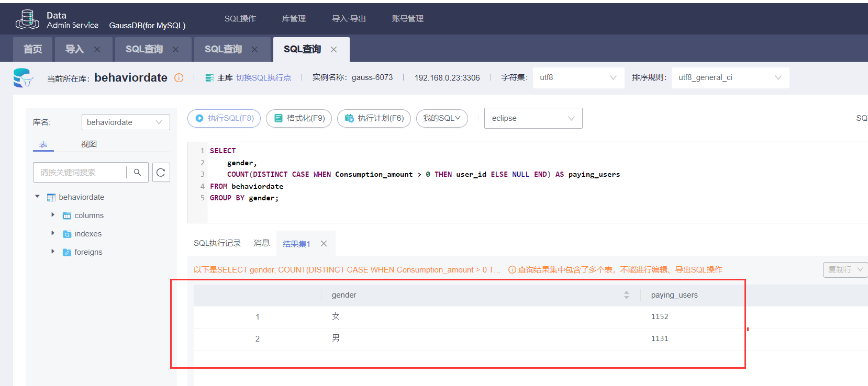
Task: Open the SQL操作 menu
Action: tap(240, 19)
